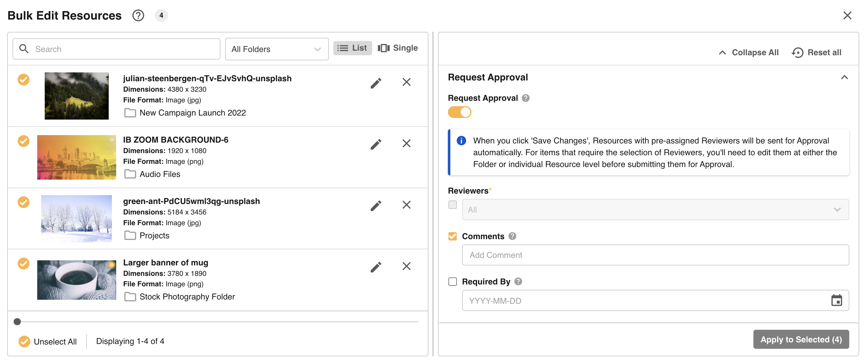Screen dimensions: 868x363
Task: Click the help icon beside Bulk Edit Resources
Action: pyautogui.click(x=138, y=16)
